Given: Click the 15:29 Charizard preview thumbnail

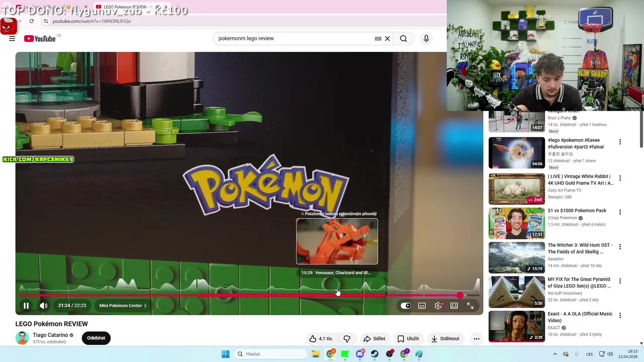Looking at the screenshot, I should pos(337,241).
